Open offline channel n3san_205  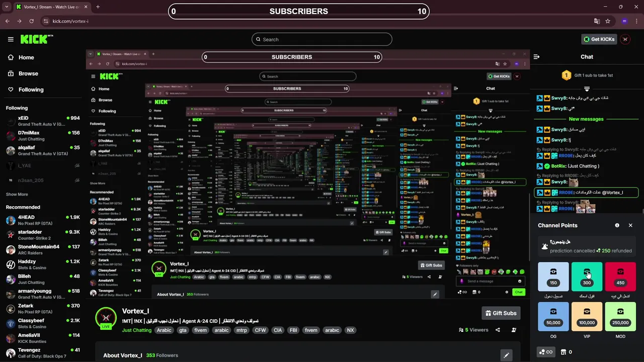(x=43, y=180)
